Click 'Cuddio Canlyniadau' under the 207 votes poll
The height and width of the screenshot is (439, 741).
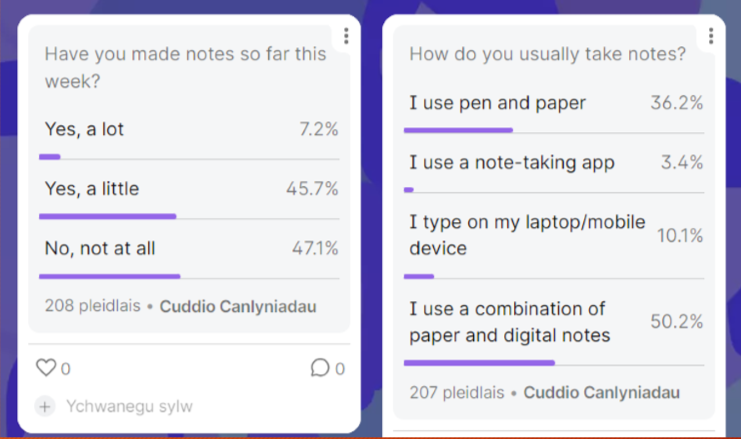(x=602, y=392)
